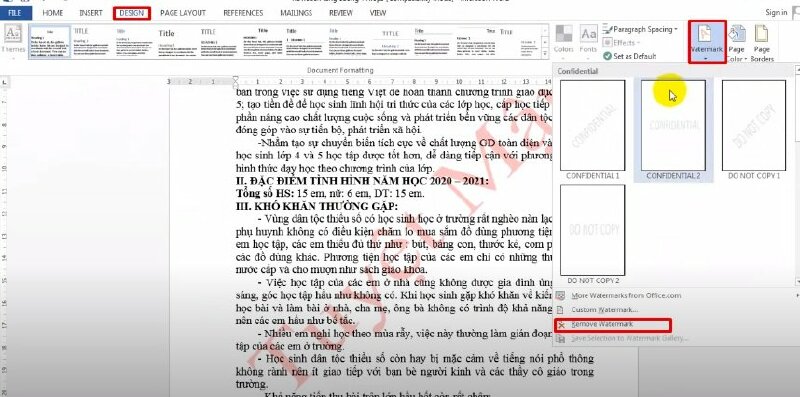The image size is (800, 397).
Task: Switch to the HOME tab
Action: pos(53,13)
